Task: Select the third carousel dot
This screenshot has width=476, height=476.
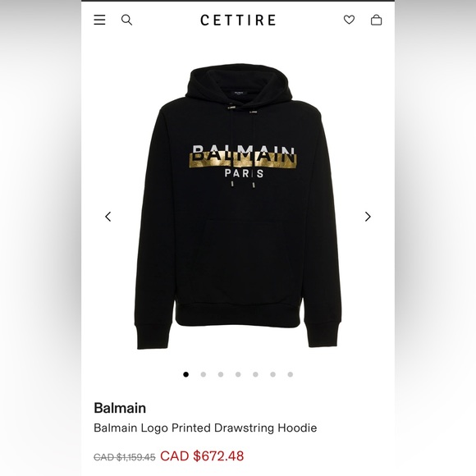Action: (221, 374)
